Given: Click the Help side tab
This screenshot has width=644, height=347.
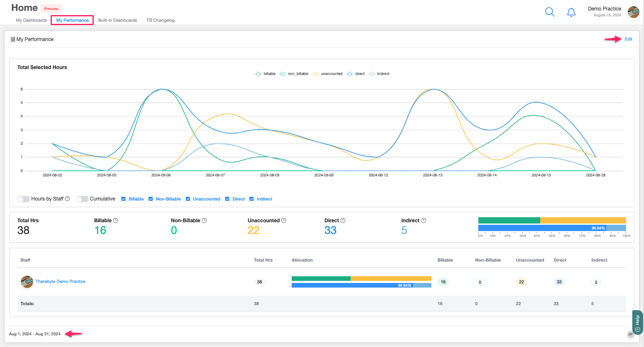Looking at the screenshot, I should [637, 322].
